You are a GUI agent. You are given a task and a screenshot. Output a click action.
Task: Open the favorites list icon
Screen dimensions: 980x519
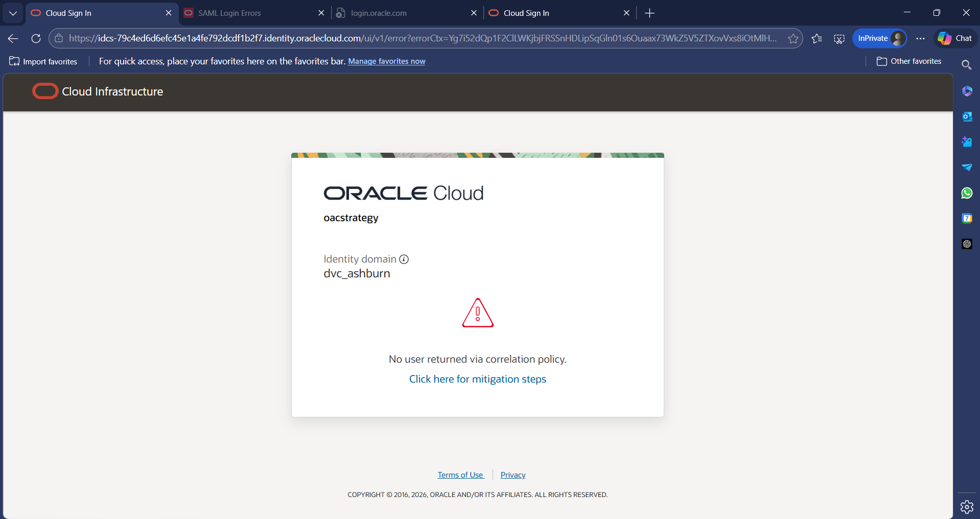[816, 38]
